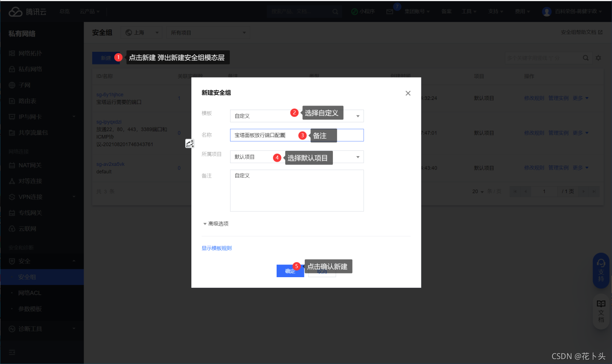The height and width of the screenshot is (364, 612).
Task: Open the 所有项目 project filter dropdown
Action: pos(208,33)
